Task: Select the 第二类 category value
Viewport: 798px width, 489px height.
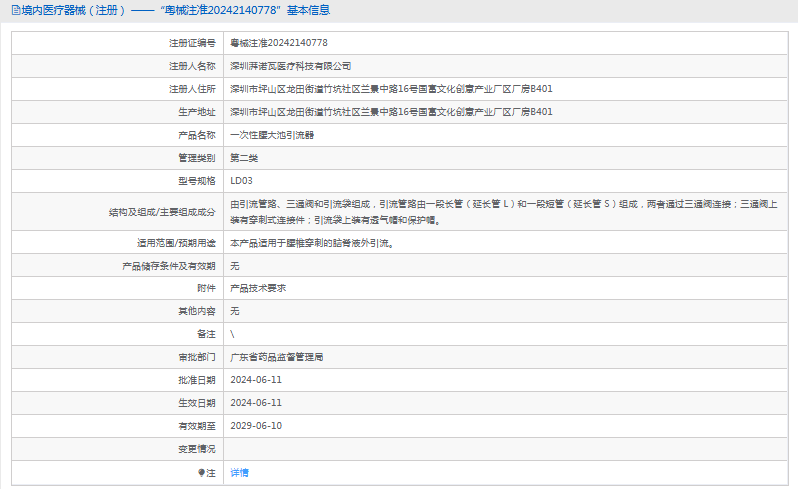Action: pos(244,158)
